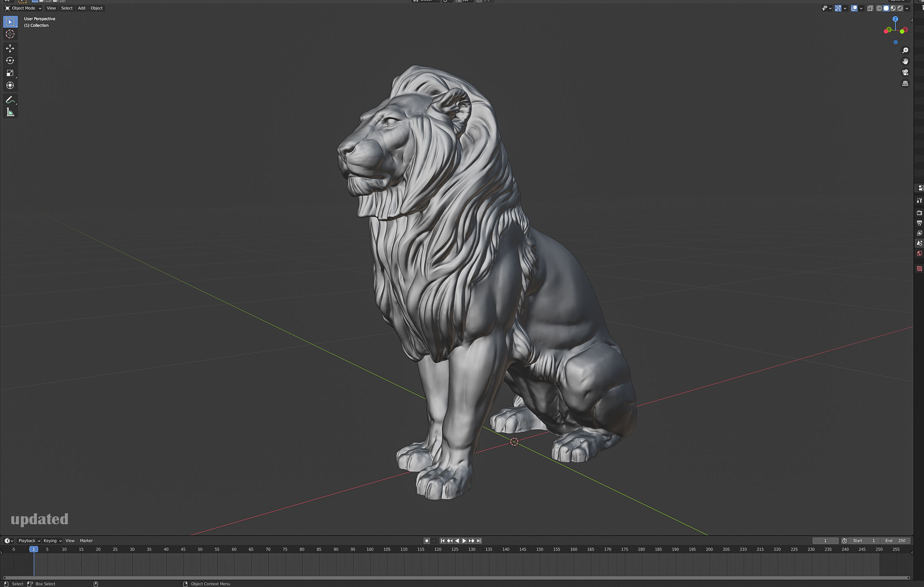Screen dimensions: 924x587
Task: Click the camera view icon
Action: point(905,72)
